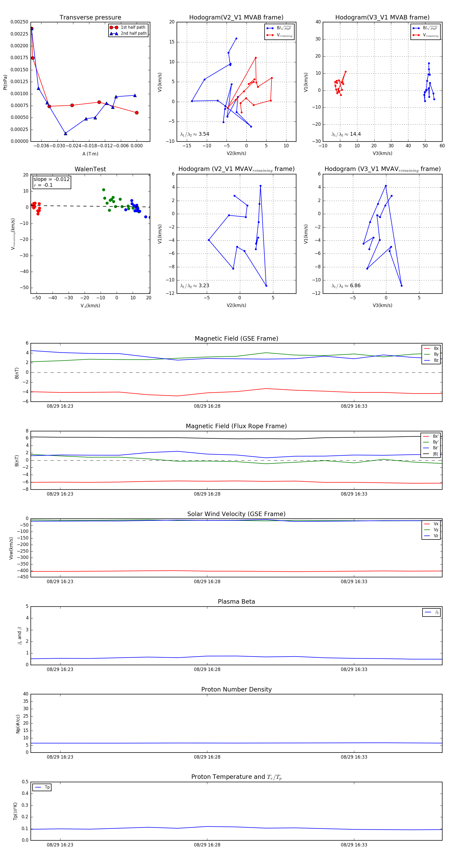This screenshot has width=473, height=868.
Task: Select the "Bz" legend entry in GSE magnetic plot
Action: tap(431, 360)
